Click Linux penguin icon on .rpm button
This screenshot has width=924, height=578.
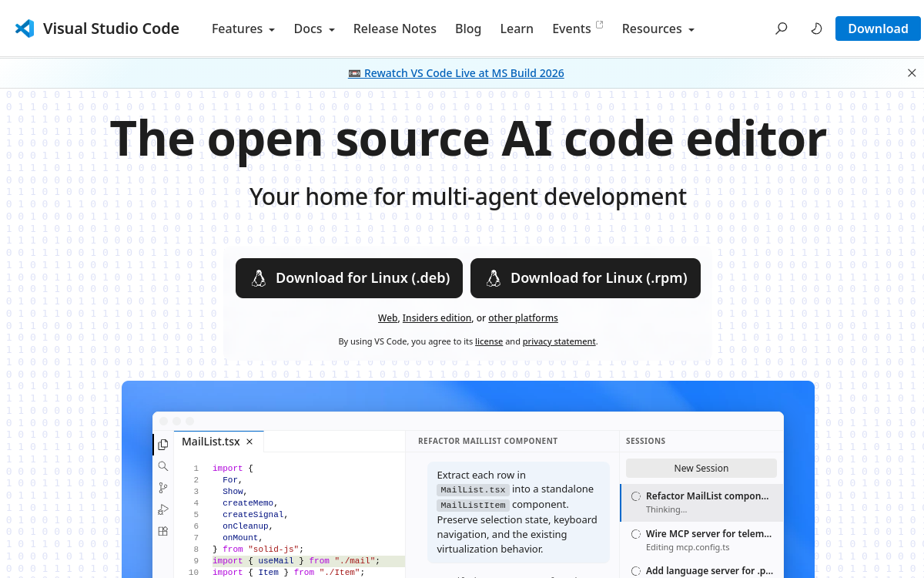coord(494,278)
